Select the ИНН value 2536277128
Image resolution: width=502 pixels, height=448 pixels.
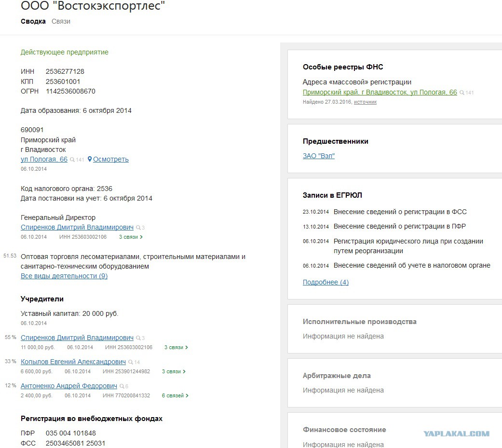click(65, 71)
